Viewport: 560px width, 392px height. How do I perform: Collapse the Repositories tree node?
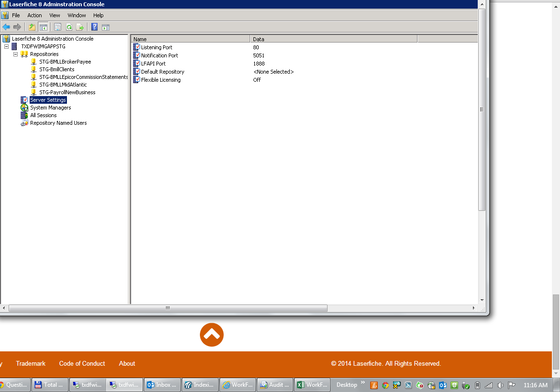point(15,54)
